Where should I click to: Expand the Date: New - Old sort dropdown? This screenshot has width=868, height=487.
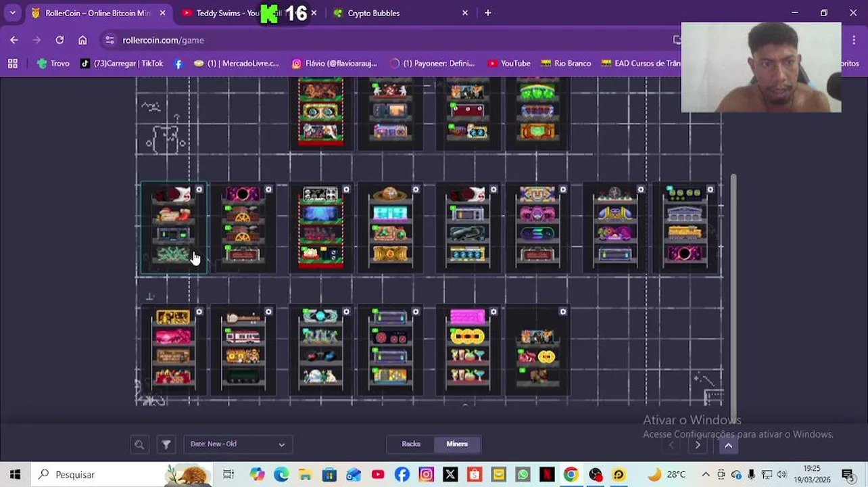(237, 444)
